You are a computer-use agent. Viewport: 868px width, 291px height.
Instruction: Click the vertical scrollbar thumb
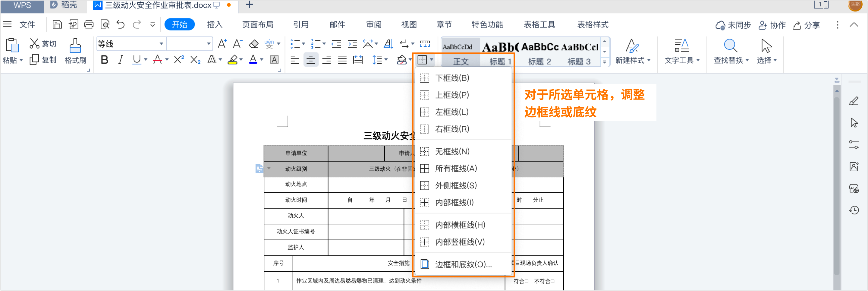pyautogui.click(x=837, y=185)
